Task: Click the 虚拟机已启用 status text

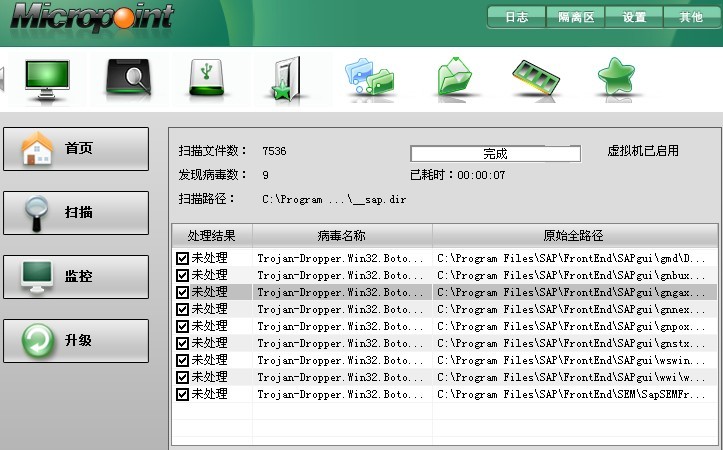Action: click(643, 151)
